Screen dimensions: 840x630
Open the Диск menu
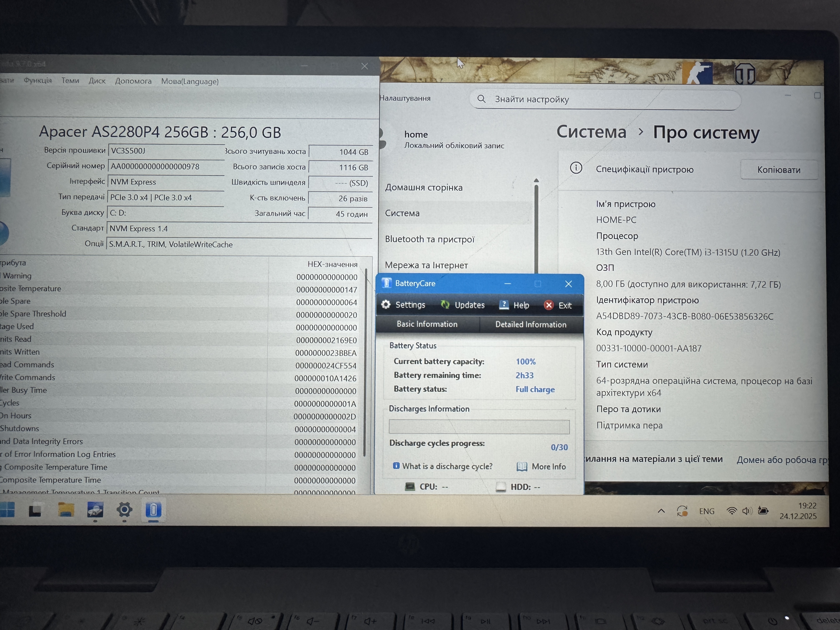tap(97, 81)
